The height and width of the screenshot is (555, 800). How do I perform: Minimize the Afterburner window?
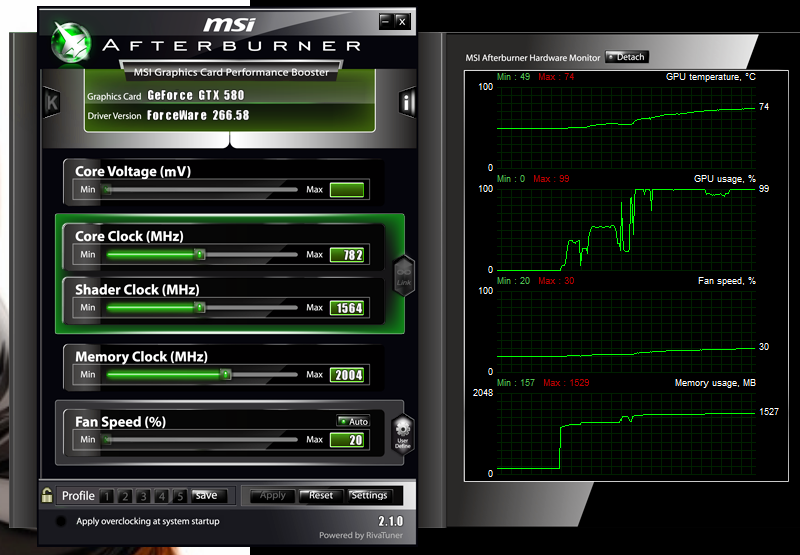point(386,21)
